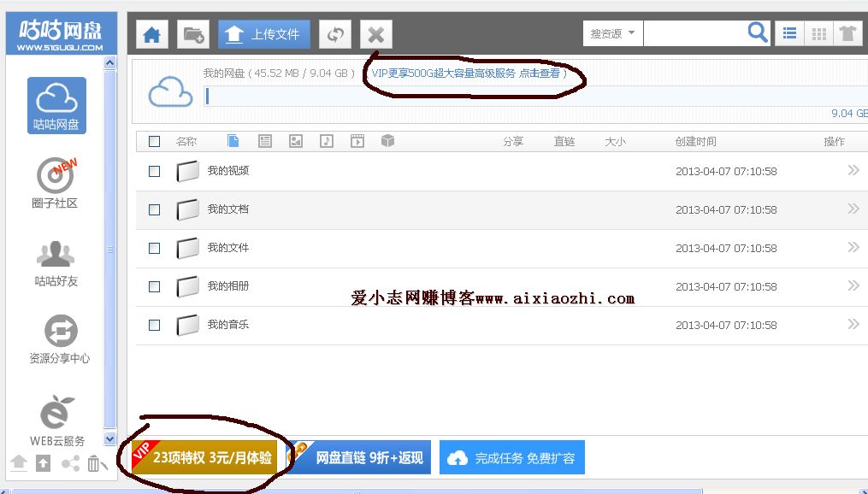Filter by text list file icon
The height and width of the screenshot is (494, 868).
pyautogui.click(x=265, y=141)
